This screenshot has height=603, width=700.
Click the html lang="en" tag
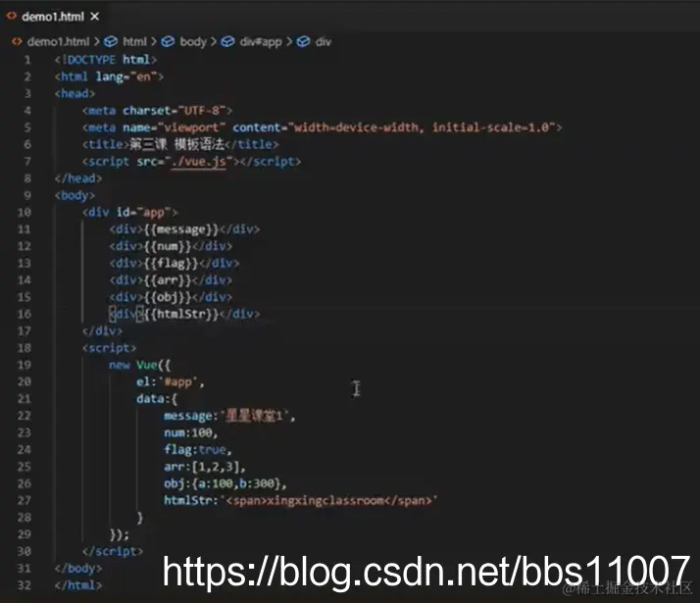(109, 76)
